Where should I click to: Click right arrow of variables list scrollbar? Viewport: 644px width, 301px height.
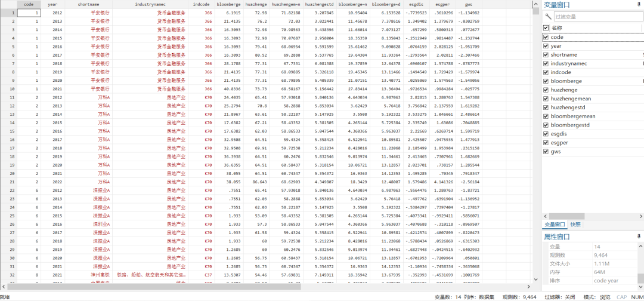tap(641, 216)
